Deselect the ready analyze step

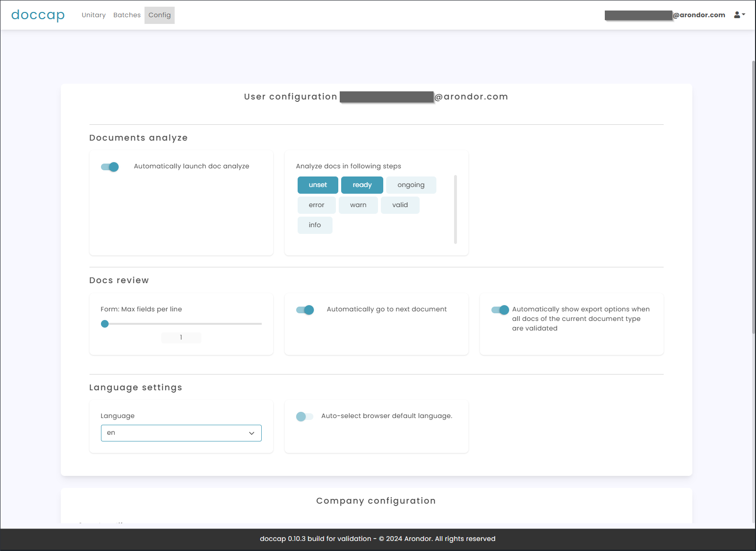point(362,185)
